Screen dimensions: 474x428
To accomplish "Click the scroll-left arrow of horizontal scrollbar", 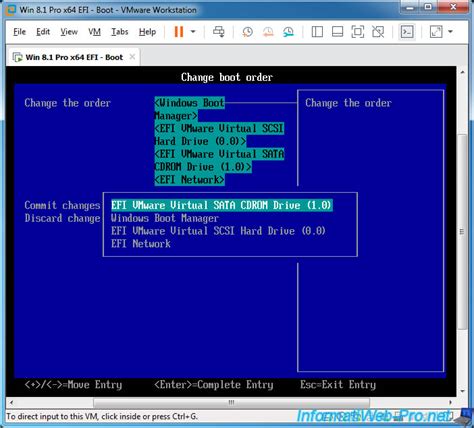I will click(11, 402).
